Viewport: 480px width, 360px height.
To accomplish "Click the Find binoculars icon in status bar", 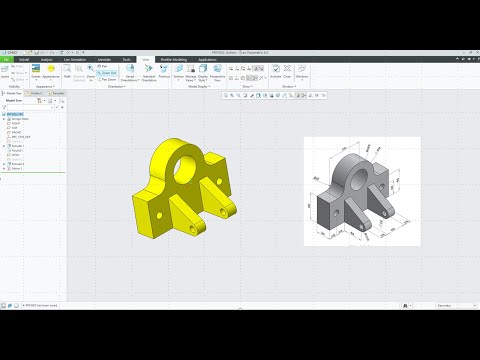I will point(405,305).
